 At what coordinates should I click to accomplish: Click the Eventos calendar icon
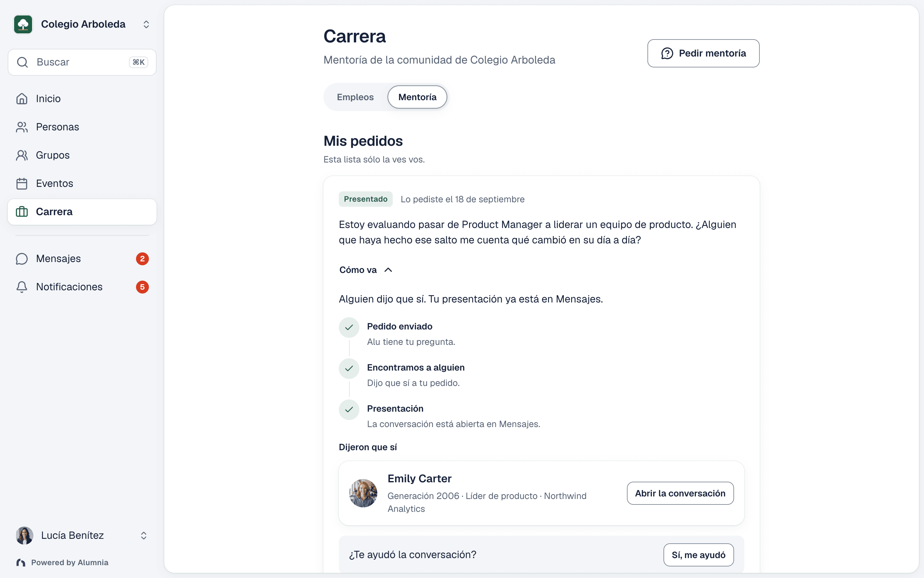[22, 183]
